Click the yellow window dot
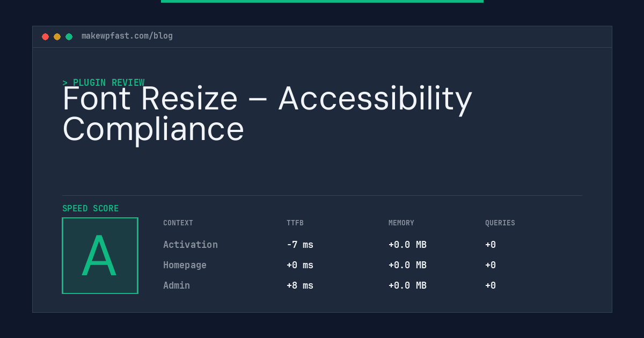Image resolution: width=644 pixels, height=338 pixels. pyautogui.click(x=57, y=36)
